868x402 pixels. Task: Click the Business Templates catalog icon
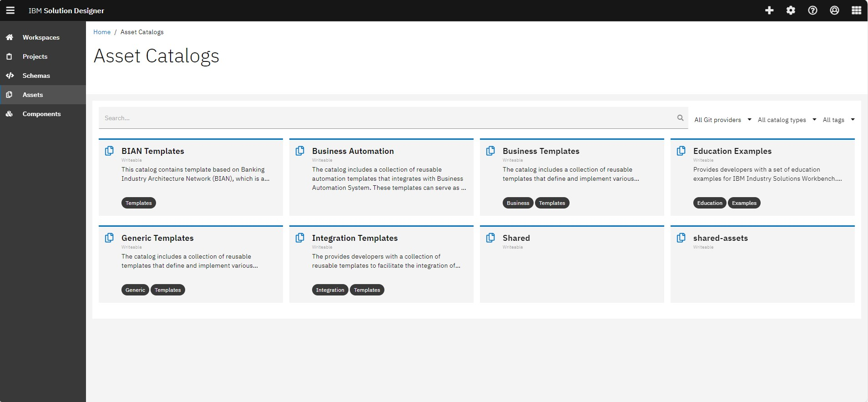point(490,151)
